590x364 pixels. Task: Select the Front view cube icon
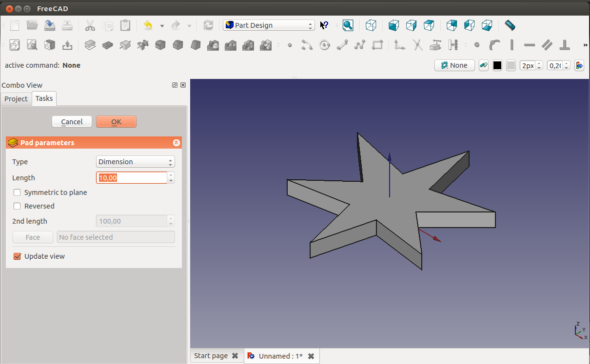pos(394,25)
